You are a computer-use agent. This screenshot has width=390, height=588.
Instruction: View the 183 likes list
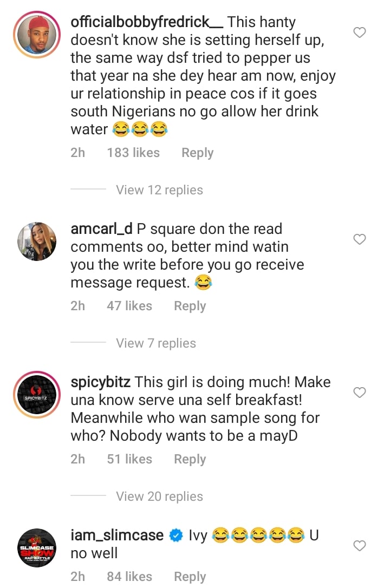click(x=133, y=153)
